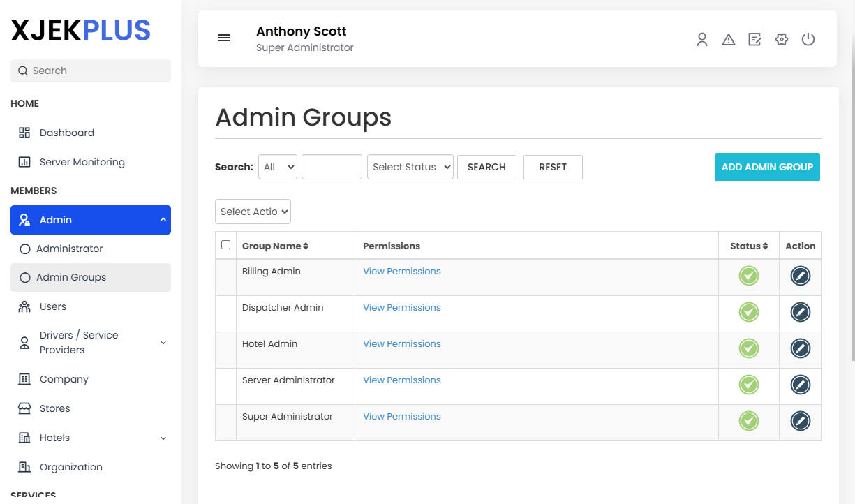Toggle the Dispatcher Admin status icon

[748, 312]
